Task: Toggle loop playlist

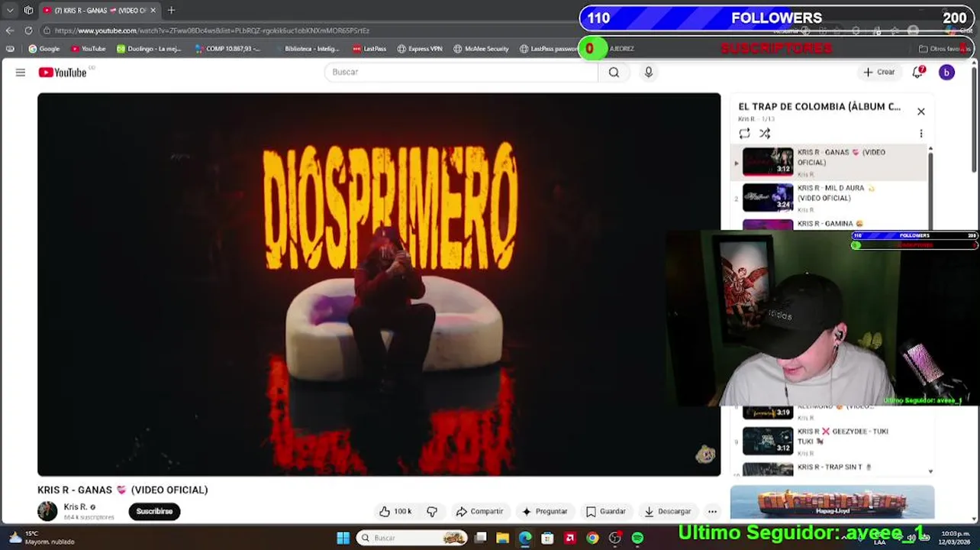Action: (x=744, y=134)
